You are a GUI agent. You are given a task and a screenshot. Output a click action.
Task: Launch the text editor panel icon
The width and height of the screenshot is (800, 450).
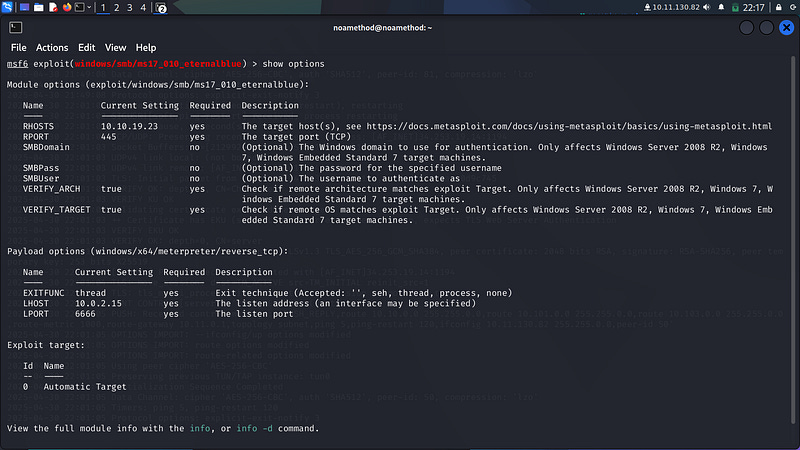coord(53,7)
